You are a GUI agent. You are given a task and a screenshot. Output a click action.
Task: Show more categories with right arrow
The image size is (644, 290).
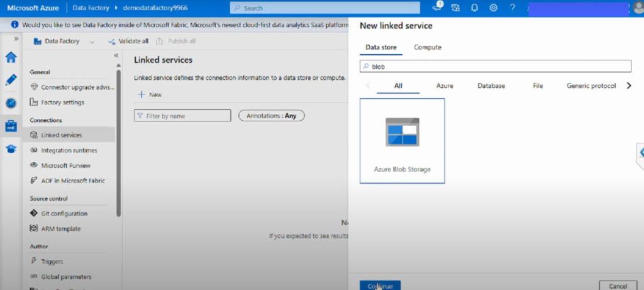pos(629,86)
